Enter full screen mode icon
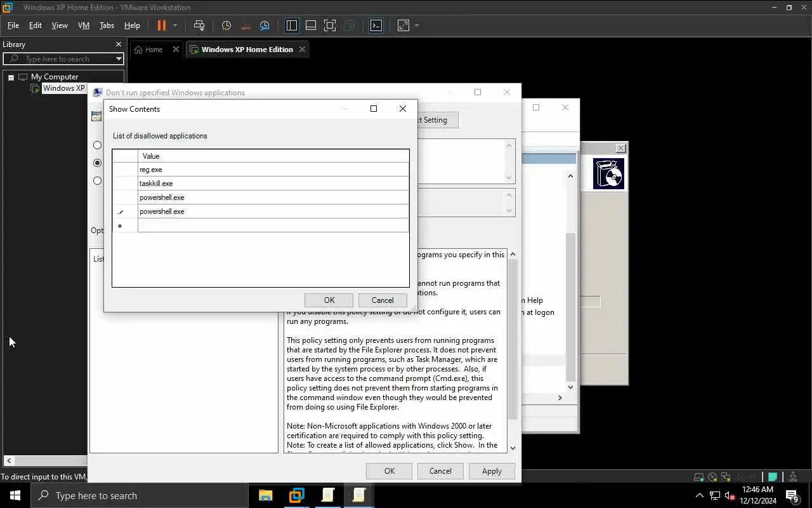The height and width of the screenshot is (508, 812). (x=330, y=25)
